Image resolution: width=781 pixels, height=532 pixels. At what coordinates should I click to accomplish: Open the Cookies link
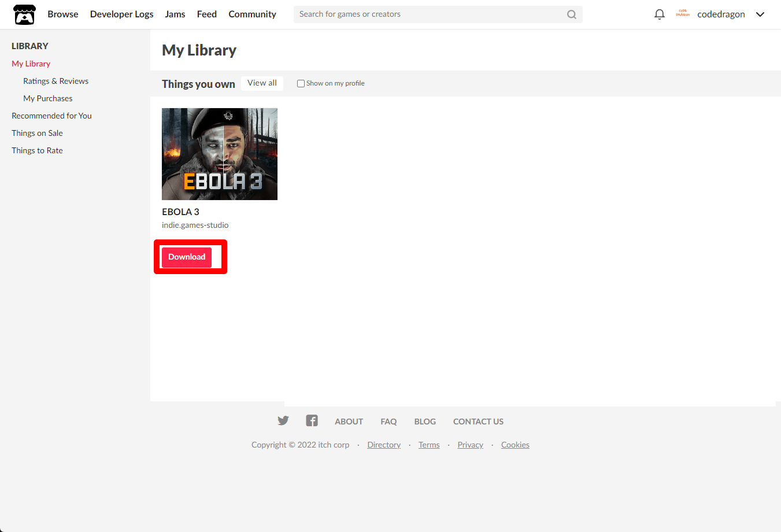(x=516, y=445)
